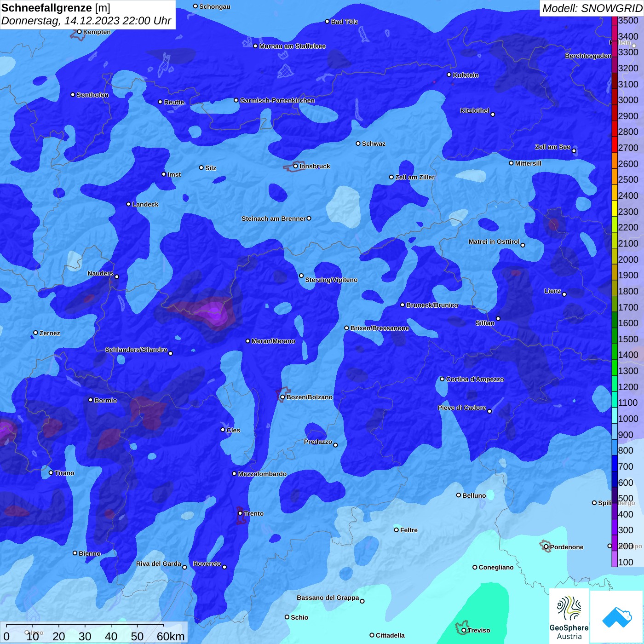The image size is (644, 644).
Task: Click the Modell: SNOWGRID label
Action: tap(592, 8)
